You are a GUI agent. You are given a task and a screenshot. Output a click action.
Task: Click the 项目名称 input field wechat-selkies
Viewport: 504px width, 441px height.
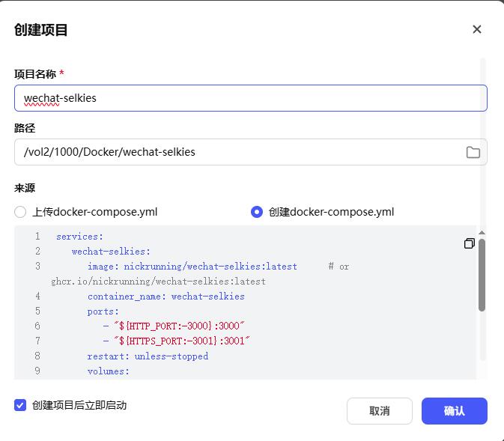251,98
